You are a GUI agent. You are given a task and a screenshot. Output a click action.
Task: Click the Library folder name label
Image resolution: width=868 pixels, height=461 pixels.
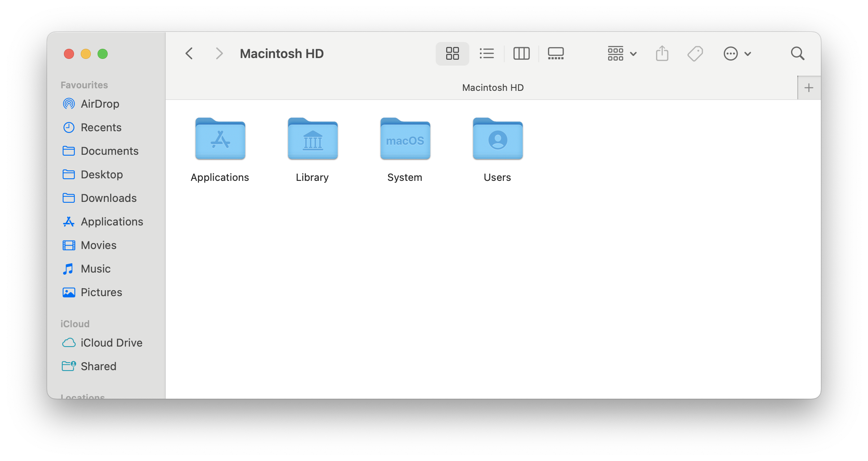pyautogui.click(x=312, y=178)
